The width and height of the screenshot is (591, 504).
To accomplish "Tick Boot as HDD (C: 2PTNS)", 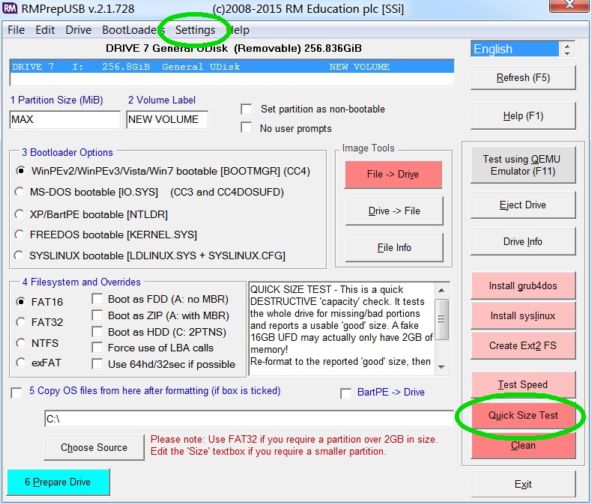I will coord(97,332).
